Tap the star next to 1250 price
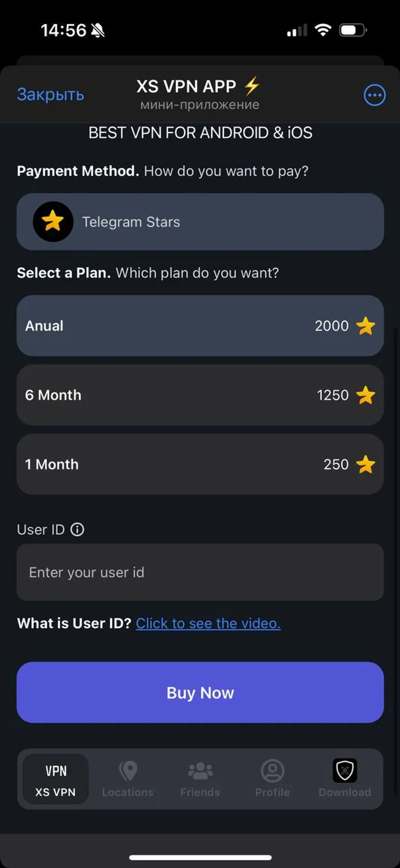Image resolution: width=400 pixels, height=868 pixels. tap(366, 396)
